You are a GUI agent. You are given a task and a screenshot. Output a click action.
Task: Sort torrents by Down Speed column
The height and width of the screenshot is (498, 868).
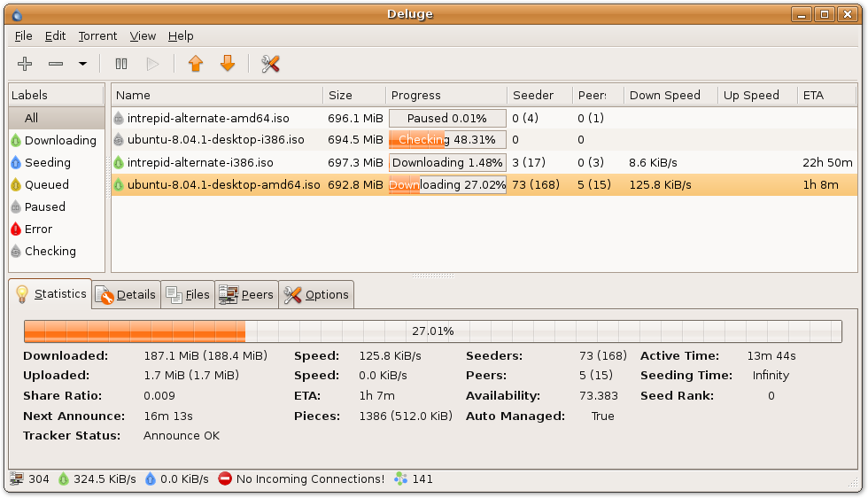tap(670, 96)
